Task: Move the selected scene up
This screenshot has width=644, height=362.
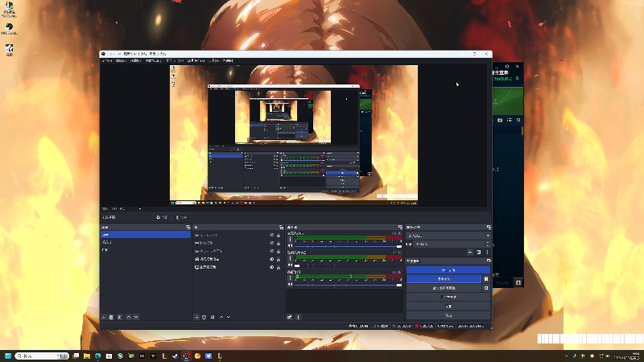Action: [x=129, y=317]
